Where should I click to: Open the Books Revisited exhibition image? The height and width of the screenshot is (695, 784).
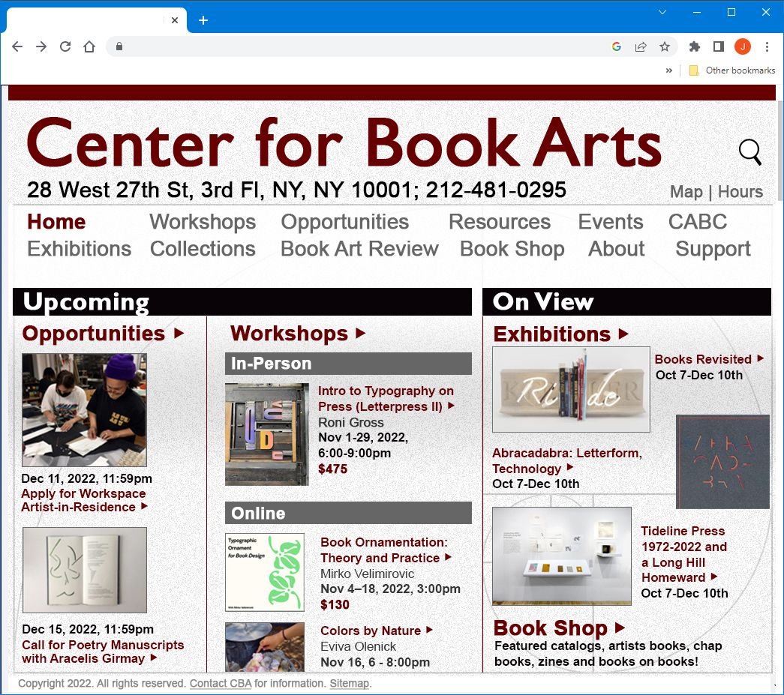pyautogui.click(x=571, y=389)
